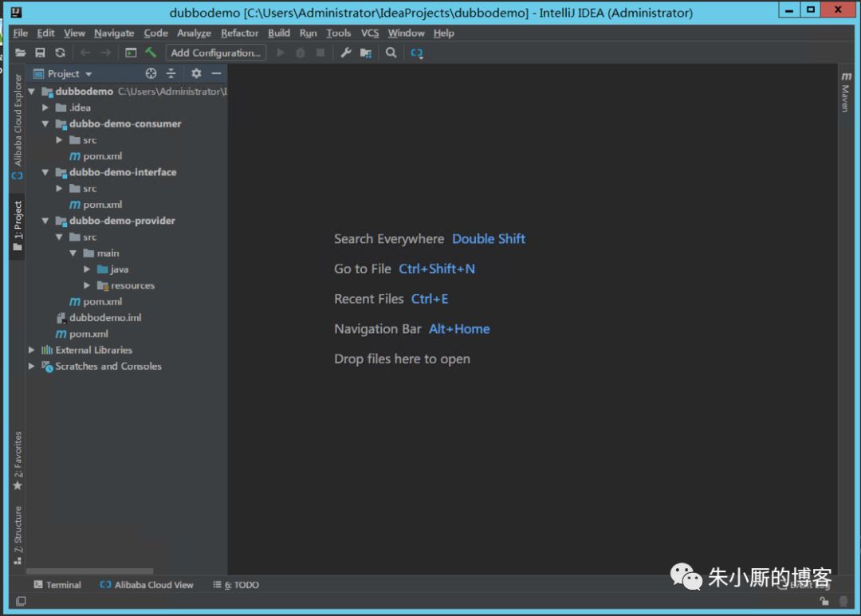The width and height of the screenshot is (861, 616).
Task: Open Settings via wrench icon
Action: pos(345,53)
